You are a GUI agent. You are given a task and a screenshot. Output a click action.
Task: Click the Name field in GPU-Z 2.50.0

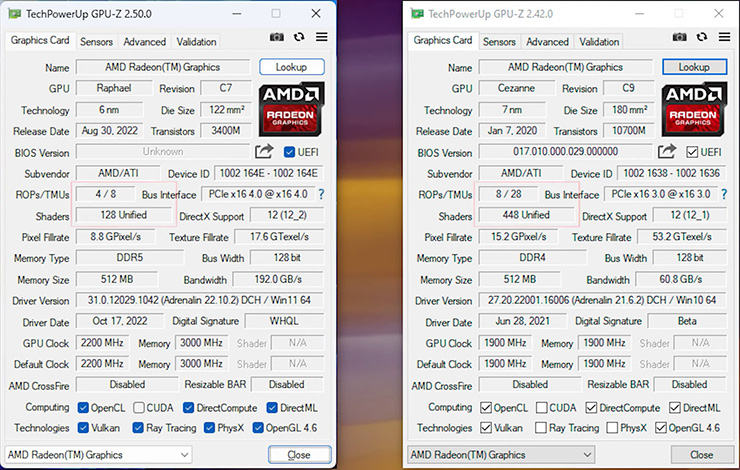(163, 67)
